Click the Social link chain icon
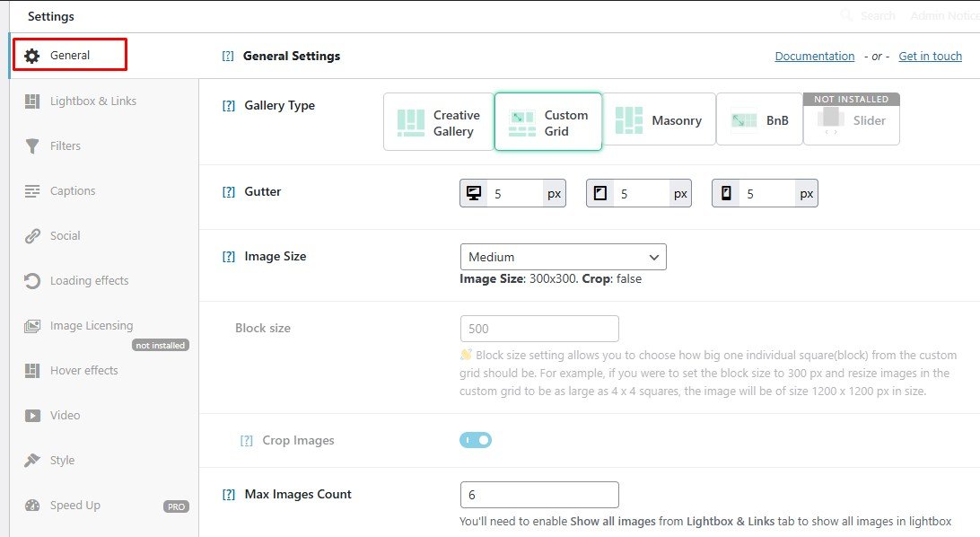 point(32,236)
